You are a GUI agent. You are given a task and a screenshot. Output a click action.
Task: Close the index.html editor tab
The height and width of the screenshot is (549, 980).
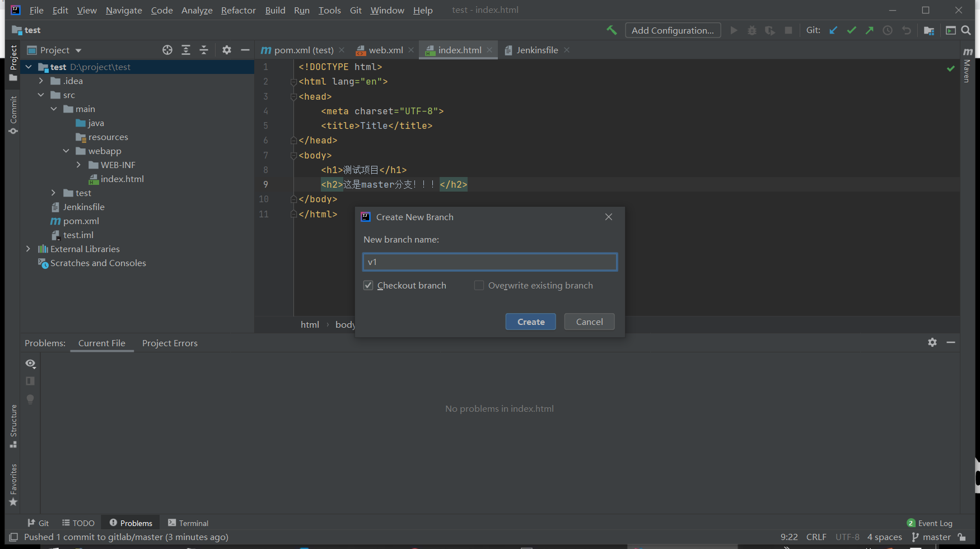pyautogui.click(x=489, y=50)
